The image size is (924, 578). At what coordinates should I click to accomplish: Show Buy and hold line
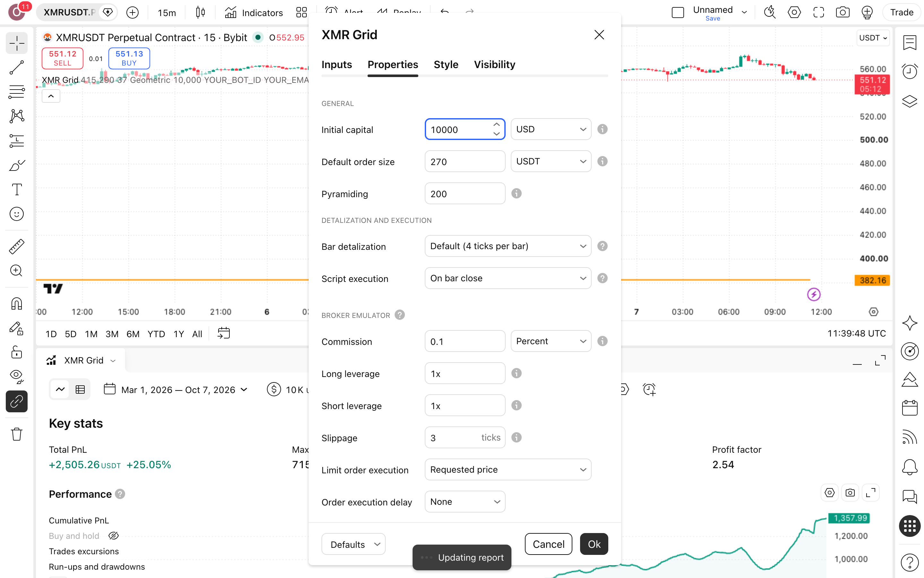113,536
